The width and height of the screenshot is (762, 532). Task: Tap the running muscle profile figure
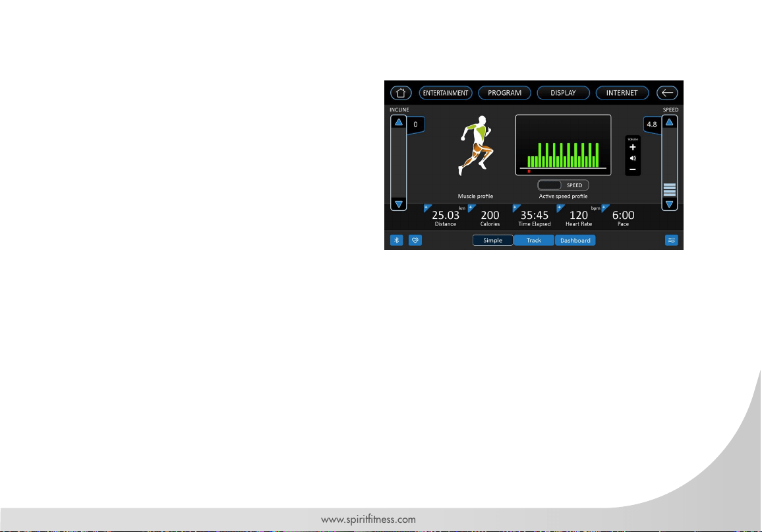pyautogui.click(x=476, y=145)
